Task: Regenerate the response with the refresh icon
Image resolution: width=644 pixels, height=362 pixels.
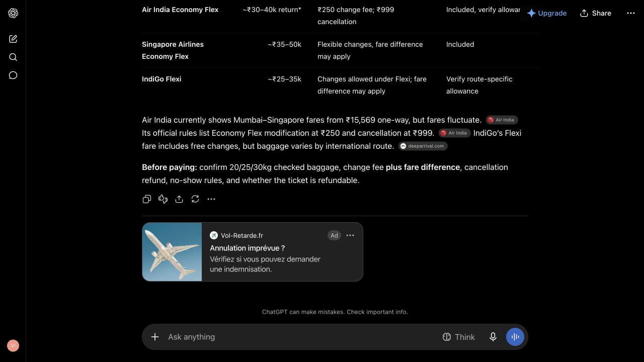Action: pos(195,199)
